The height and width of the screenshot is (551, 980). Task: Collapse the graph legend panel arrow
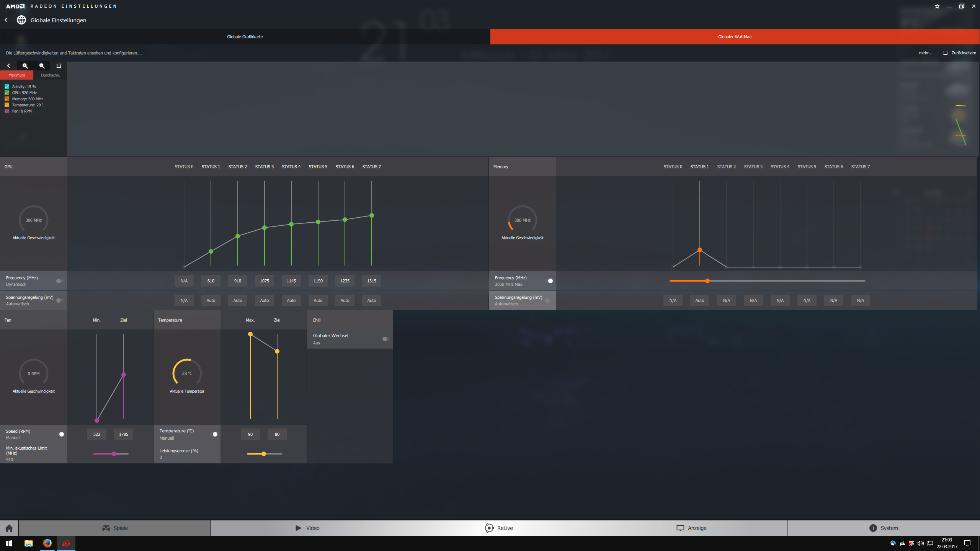pyautogui.click(x=8, y=66)
